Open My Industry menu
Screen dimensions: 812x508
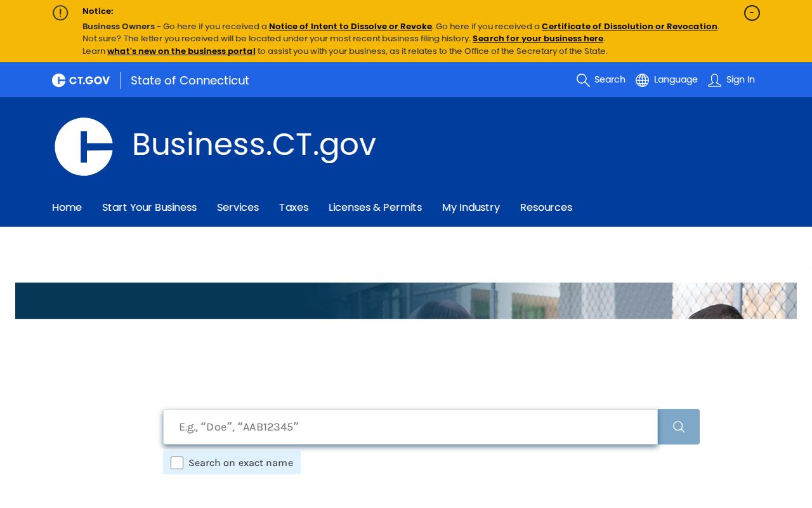[471, 207]
